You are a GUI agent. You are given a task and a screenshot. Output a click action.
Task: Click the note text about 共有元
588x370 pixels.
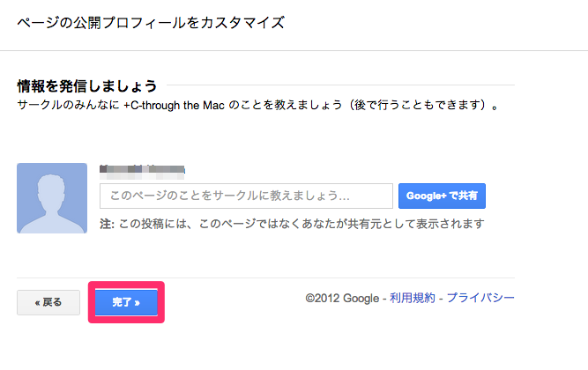click(x=300, y=224)
